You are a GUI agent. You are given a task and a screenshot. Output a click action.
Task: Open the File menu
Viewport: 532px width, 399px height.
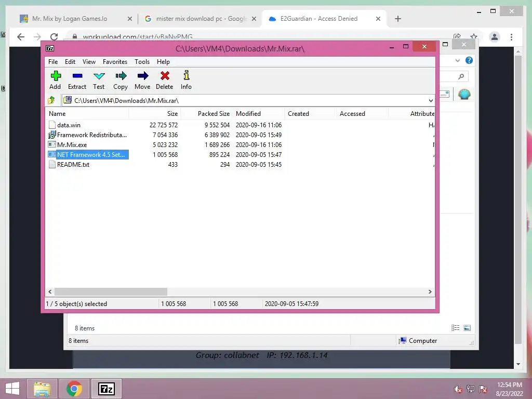pyautogui.click(x=53, y=62)
